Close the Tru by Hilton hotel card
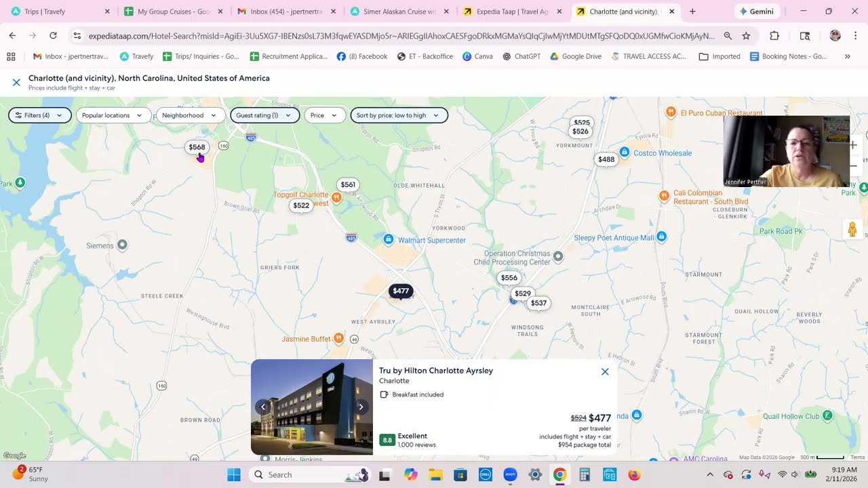This screenshot has width=868, height=488. [605, 371]
